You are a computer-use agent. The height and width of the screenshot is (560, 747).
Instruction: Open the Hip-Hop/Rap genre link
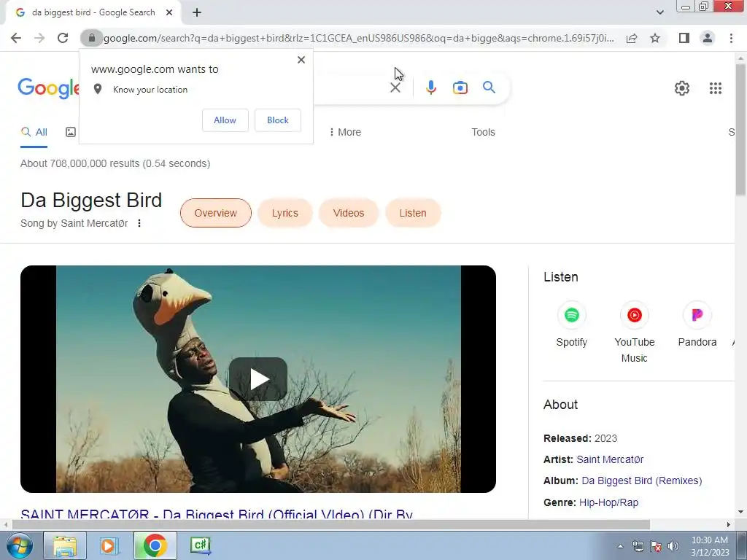click(608, 502)
